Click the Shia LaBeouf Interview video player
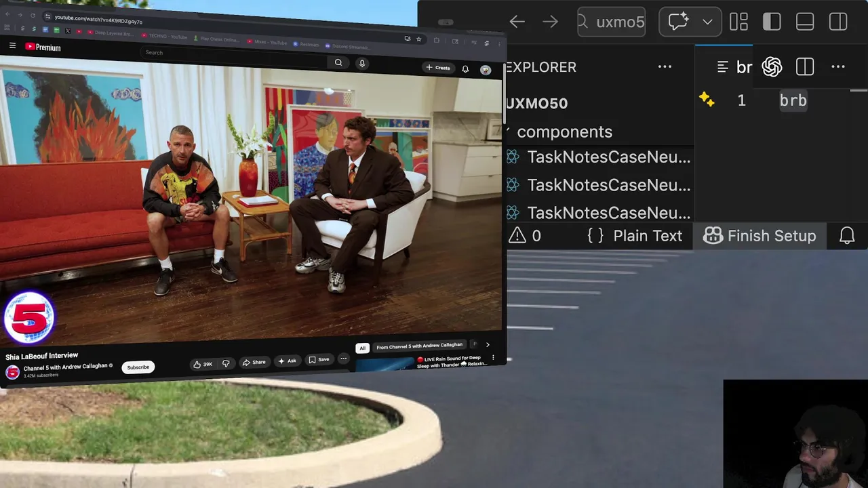Viewport: 868px width, 488px height. click(x=251, y=203)
